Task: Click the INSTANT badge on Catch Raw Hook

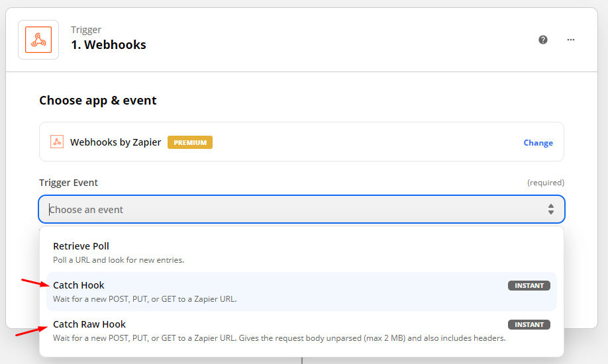Action: [529, 324]
